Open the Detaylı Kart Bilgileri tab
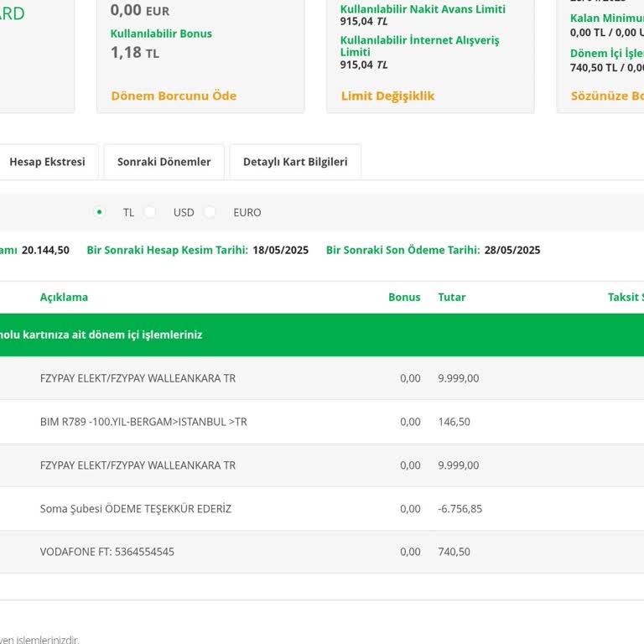 [x=295, y=162]
